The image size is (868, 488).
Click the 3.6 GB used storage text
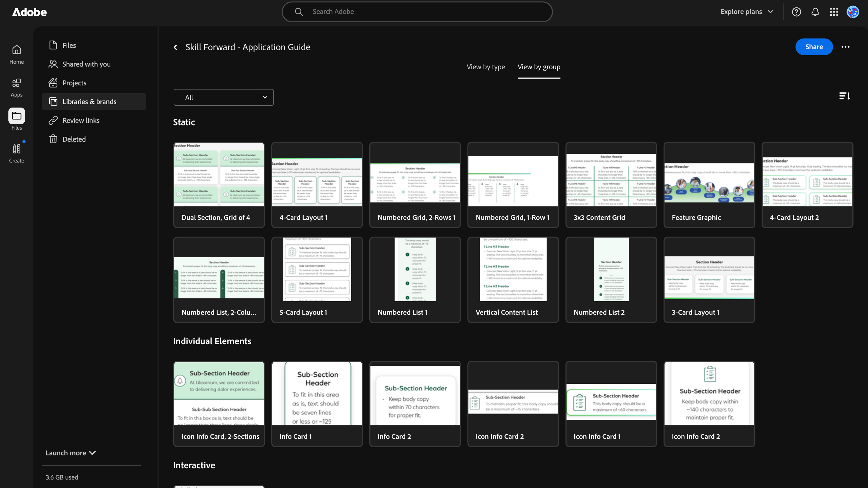coord(62,477)
